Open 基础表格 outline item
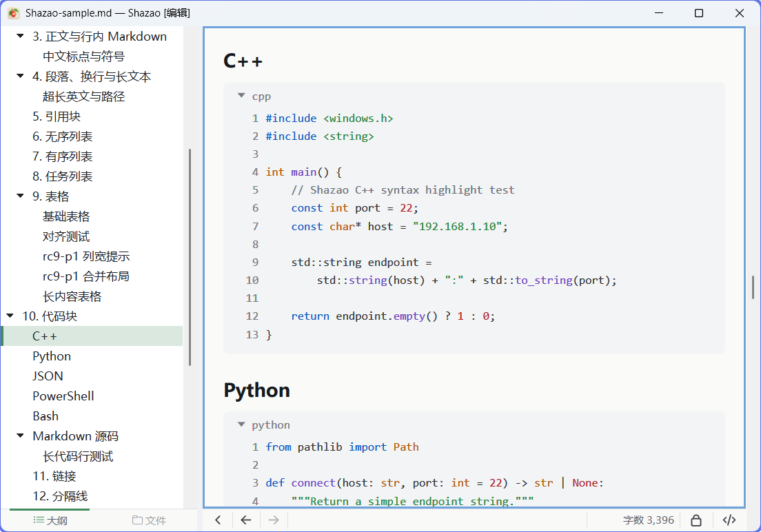This screenshot has width=761, height=532. click(66, 216)
